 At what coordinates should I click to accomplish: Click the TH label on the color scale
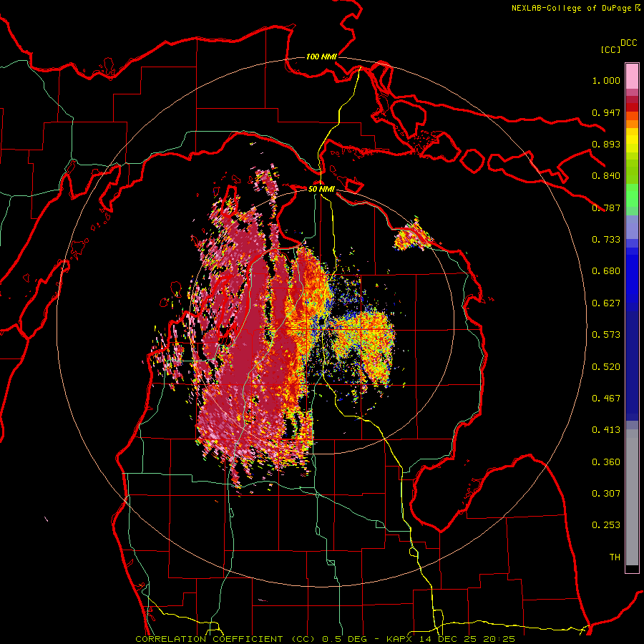tap(615, 557)
